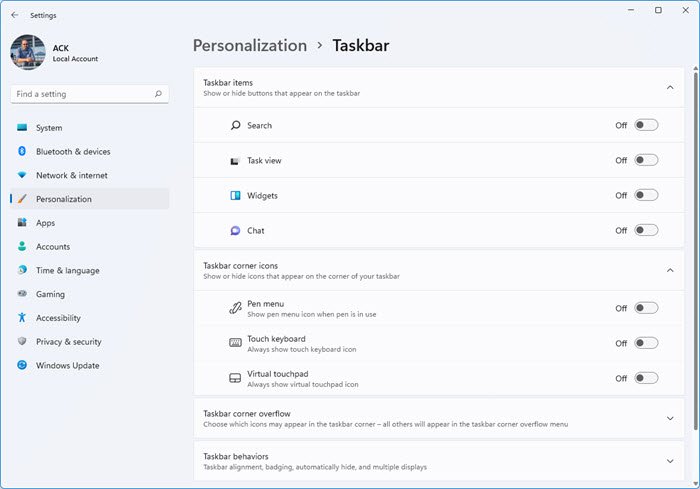Click the Gaming controller icon
700x489 pixels.
[22, 294]
